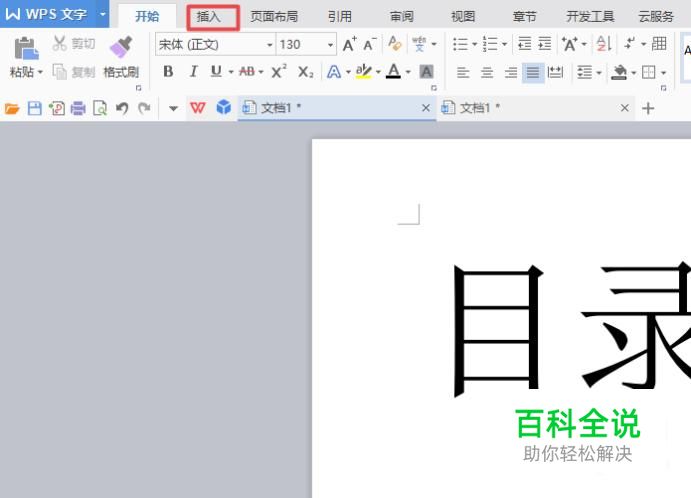Center align the text
The width and height of the screenshot is (691, 498).
click(x=487, y=72)
